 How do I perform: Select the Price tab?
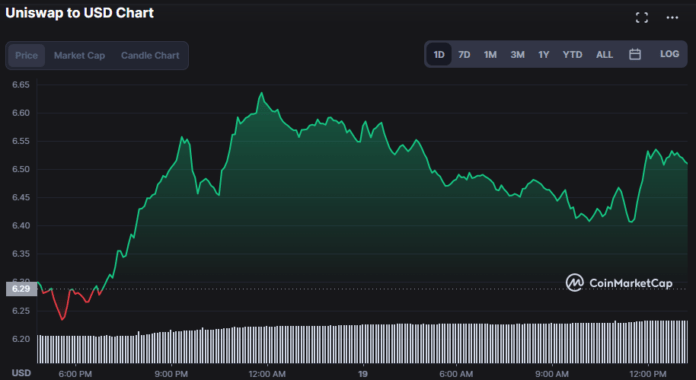pyautogui.click(x=27, y=55)
